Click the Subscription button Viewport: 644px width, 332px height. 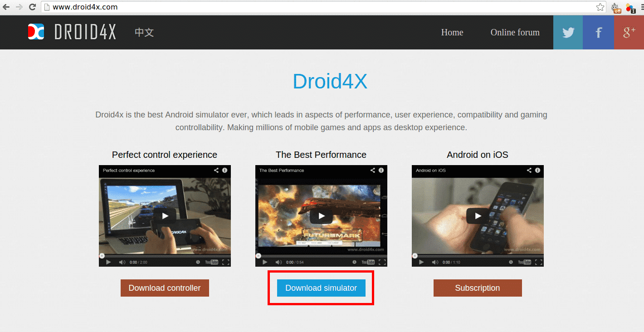tap(478, 288)
